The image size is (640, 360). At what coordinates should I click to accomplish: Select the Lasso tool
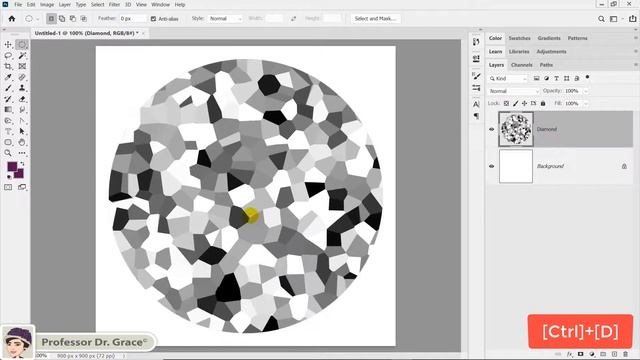[8, 56]
